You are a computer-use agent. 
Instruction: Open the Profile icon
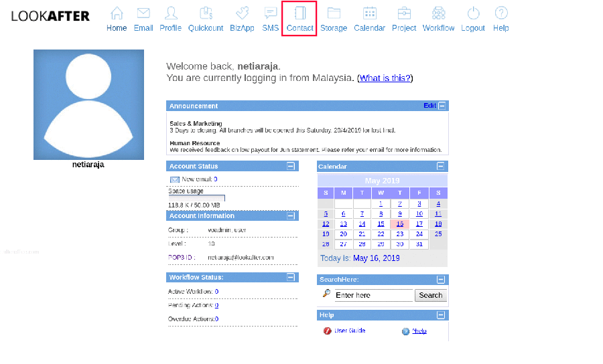[171, 13]
